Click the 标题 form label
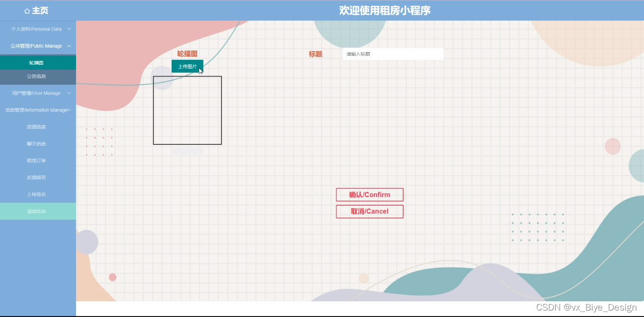This screenshot has height=317, width=644. pyautogui.click(x=315, y=54)
